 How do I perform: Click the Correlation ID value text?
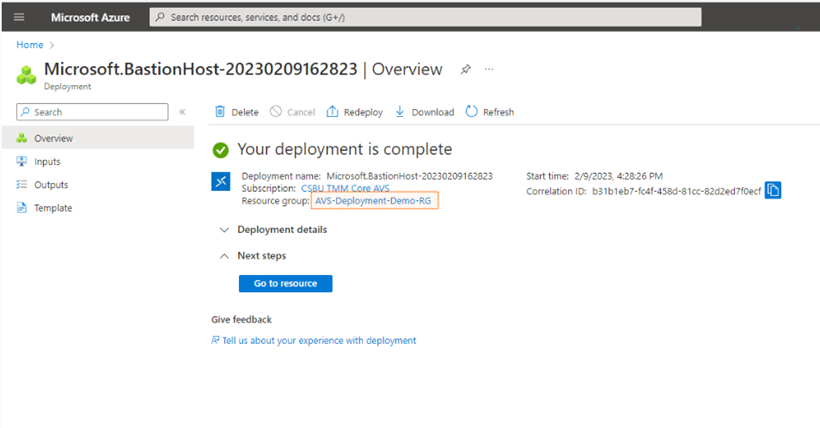click(676, 192)
